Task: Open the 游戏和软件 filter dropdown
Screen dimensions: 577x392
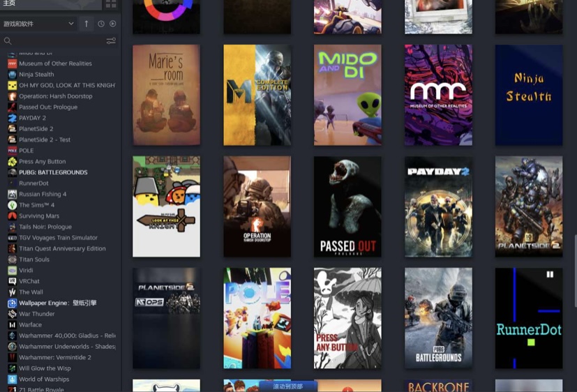Action: [x=38, y=24]
